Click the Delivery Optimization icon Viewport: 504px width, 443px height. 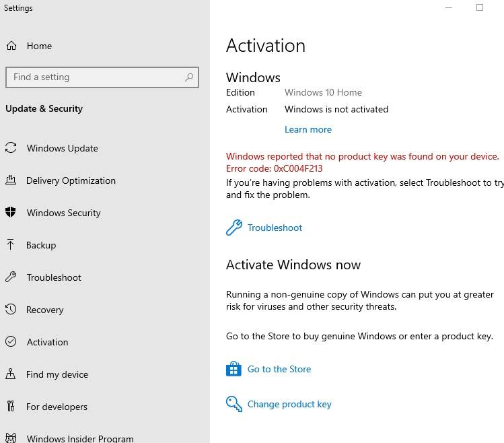pyautogui.click(x=11, y=180)
